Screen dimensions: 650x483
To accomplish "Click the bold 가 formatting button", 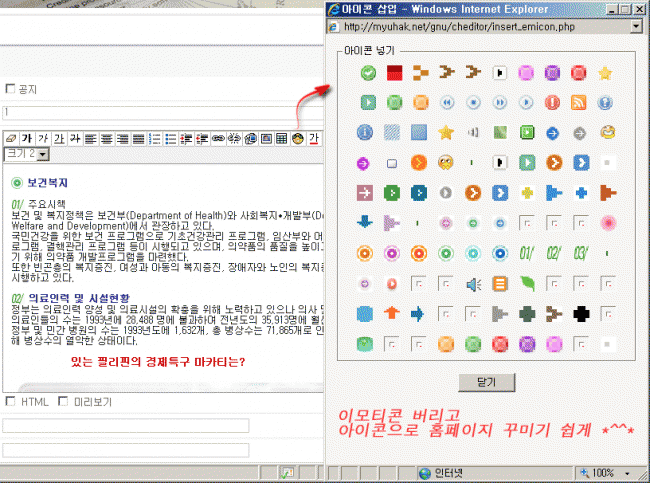I will point(27,138).
